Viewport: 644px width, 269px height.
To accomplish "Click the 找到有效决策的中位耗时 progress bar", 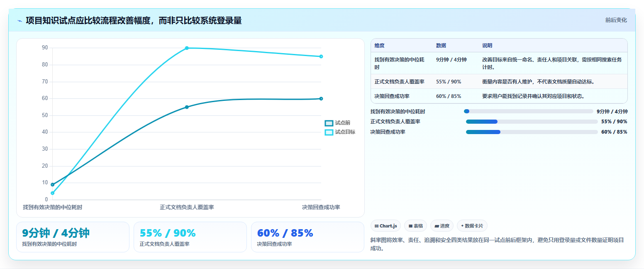I will tap(529, 111).
